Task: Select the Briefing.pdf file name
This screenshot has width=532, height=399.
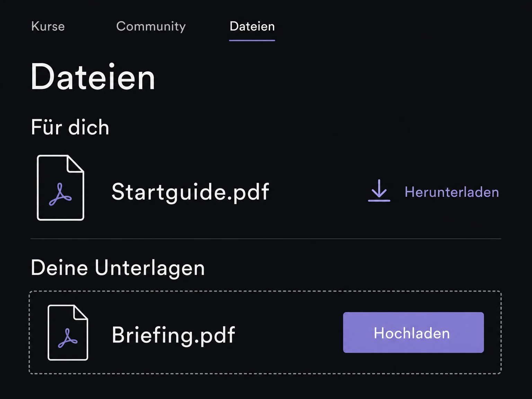Action: tap(174, 335)
